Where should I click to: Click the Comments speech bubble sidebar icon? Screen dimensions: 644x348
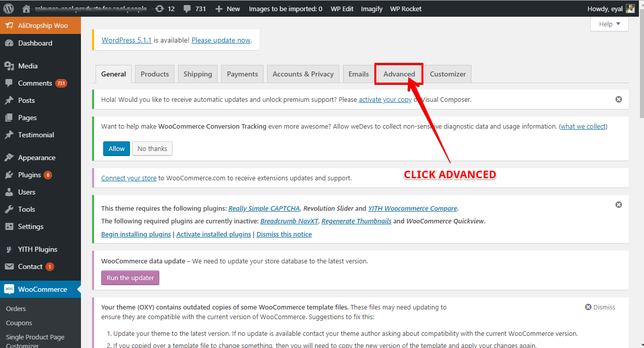(9, 83)
